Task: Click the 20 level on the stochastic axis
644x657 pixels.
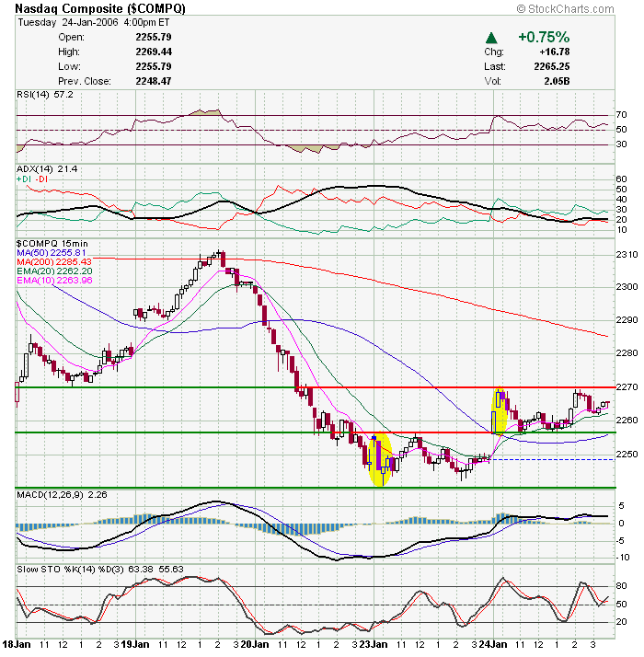Action: pyautogui.click(x=621, y=622)
